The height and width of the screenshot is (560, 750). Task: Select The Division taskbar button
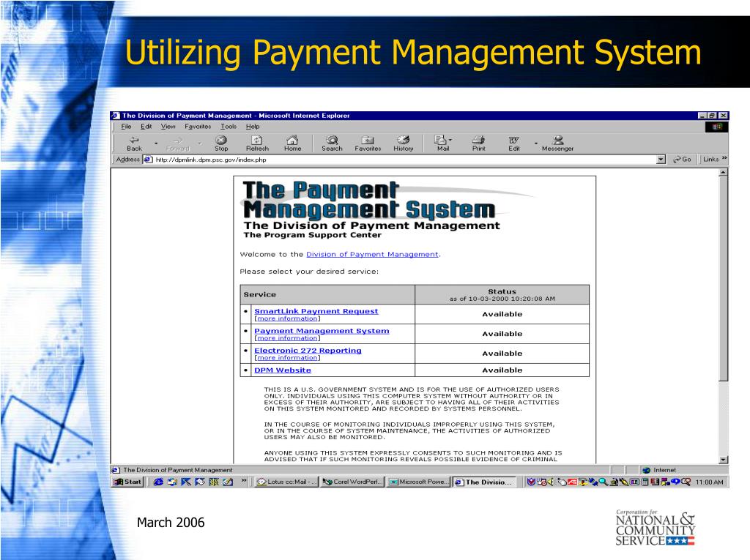tap(485, 482)
